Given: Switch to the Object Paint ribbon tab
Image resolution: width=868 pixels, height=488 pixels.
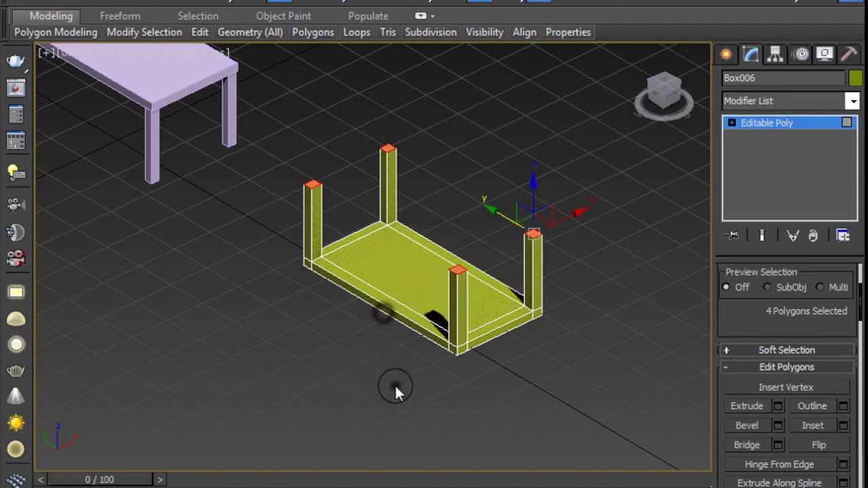Looking at the screenshot, I should pos(283,16).
